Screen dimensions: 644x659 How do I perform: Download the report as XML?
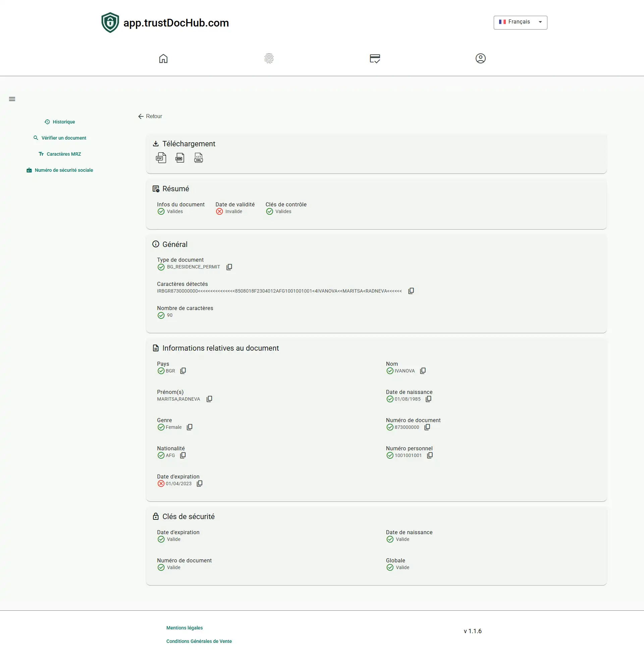point(199,158)
